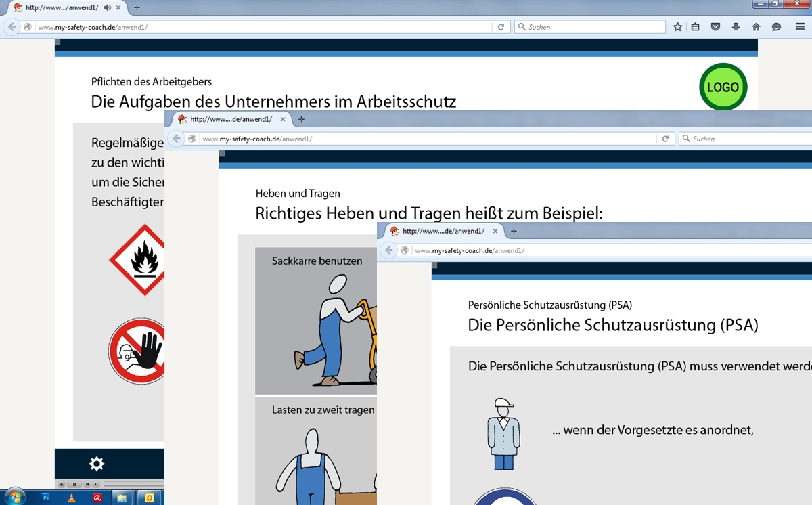The image size is (812, 505).
Task: Close the tab in the PSA window
Action: coord(495,231)
